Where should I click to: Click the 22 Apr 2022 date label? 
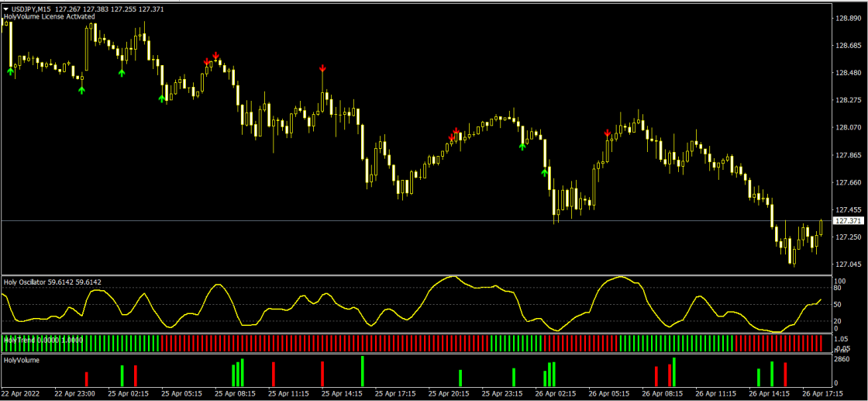(21, 394)
